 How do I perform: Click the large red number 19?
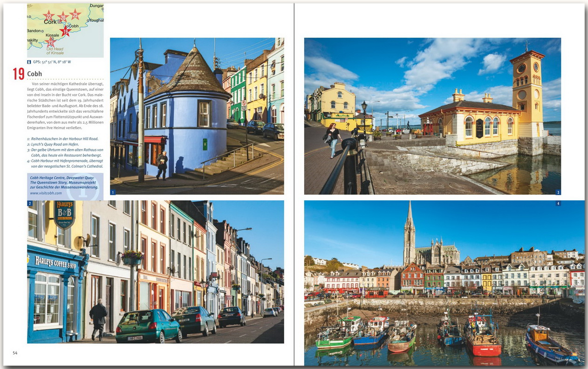(x=19, y=74)
